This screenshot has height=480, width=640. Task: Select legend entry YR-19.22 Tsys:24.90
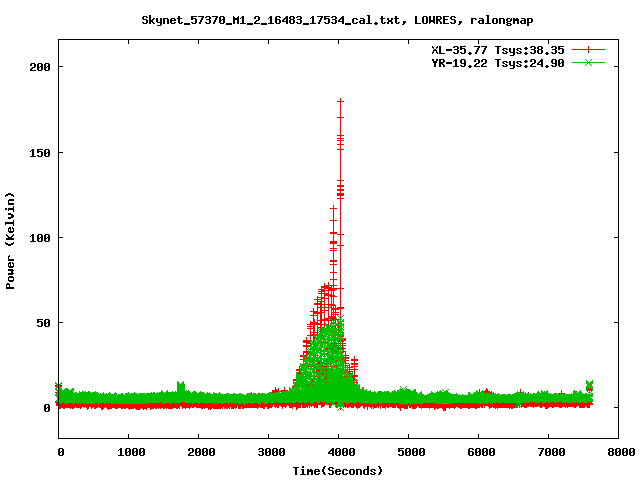coord(498,63)
